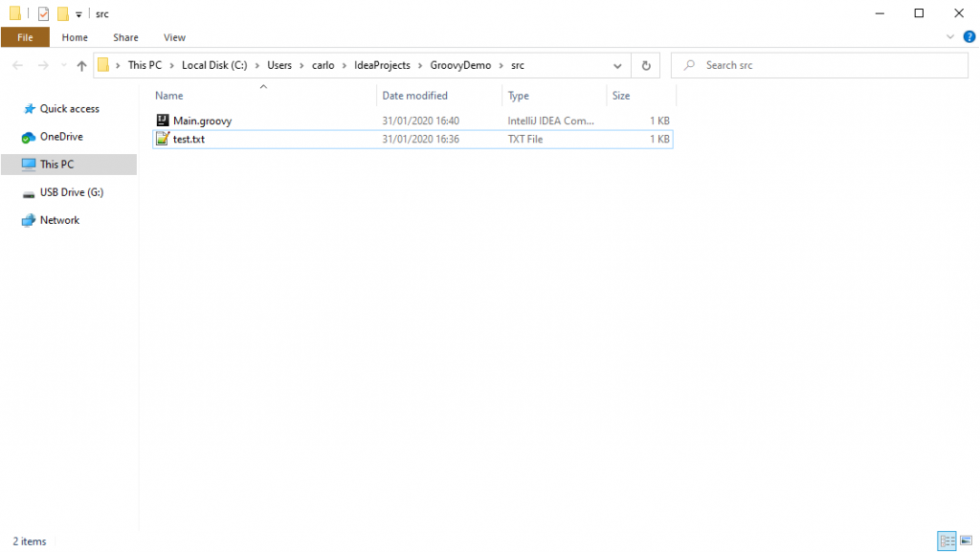
Task: Open Customize Quick Access Toolbar dropdown
Action: click(78, 14)
